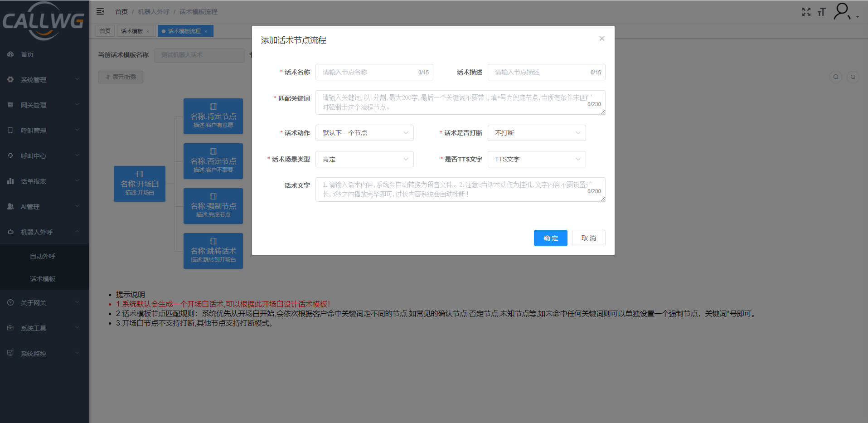Select the 话单报表 chart icon in sidebar
The height and width of the screenshot is (423, 868).
tap(10, 181)
